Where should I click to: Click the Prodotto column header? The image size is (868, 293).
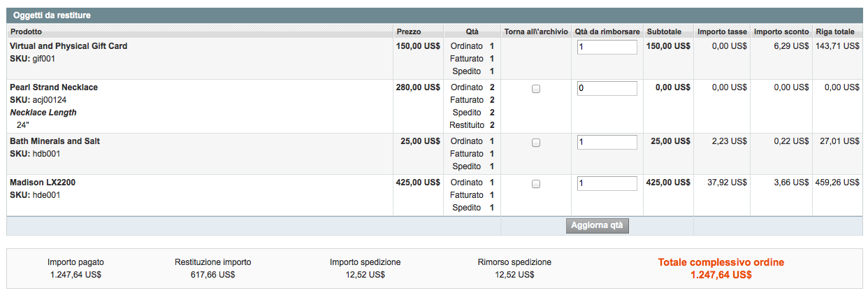(27, 31)
